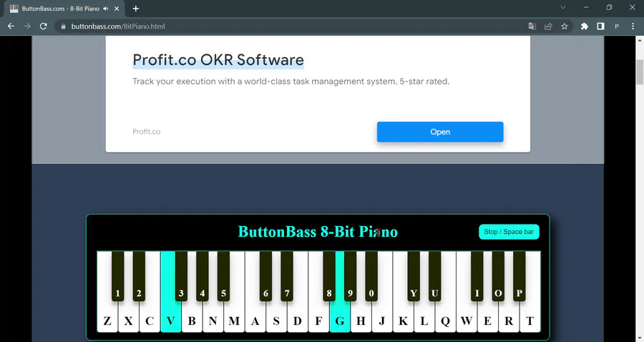Mute tab via speaker icon
This screenshot has width=644, height=342.
click(x=106, y=9)
